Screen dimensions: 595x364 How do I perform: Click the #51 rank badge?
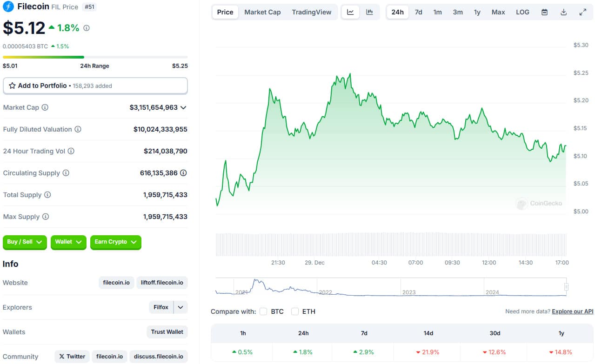point(89,7)
